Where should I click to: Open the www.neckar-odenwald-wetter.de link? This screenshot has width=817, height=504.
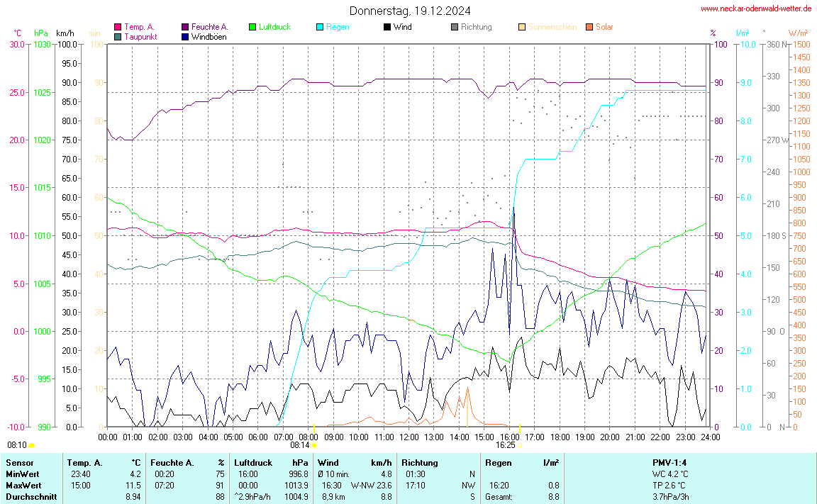click(x=756, y=9)
